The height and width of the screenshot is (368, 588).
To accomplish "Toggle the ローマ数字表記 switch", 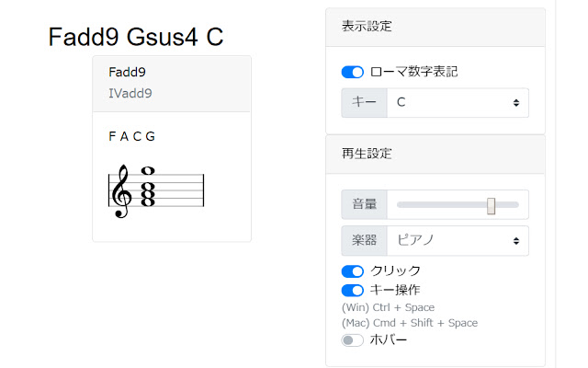I will click(x=353, y=72).
